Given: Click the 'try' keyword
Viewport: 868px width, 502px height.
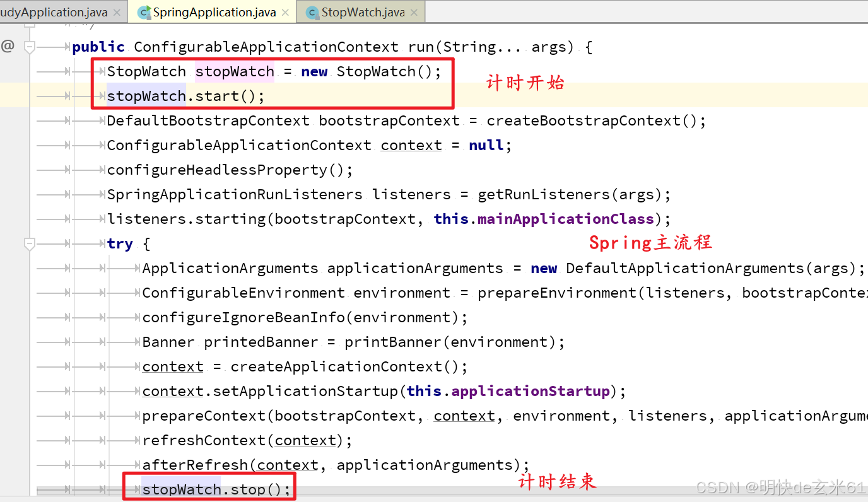Looking at the screenshot, I should click(x=120, y=244).
